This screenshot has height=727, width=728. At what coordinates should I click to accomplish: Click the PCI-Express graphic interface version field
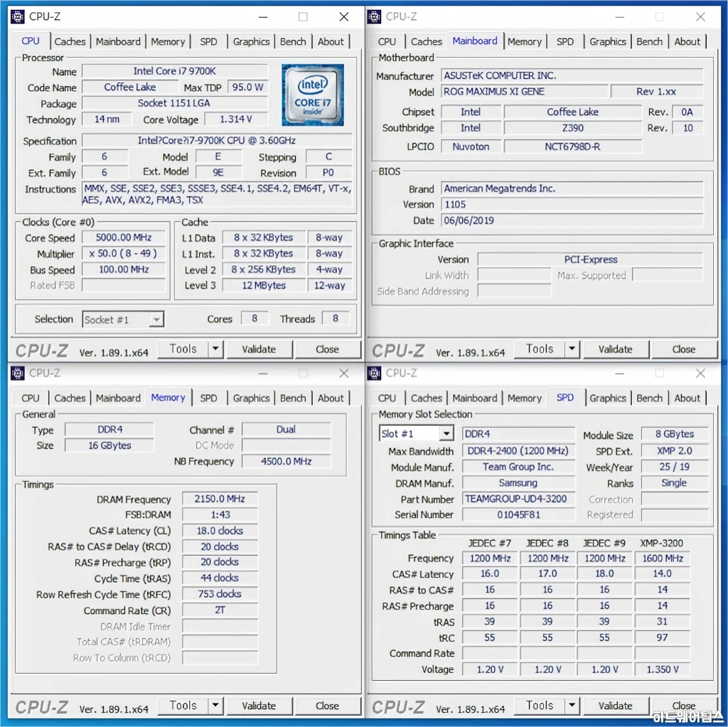click(590, 259)
